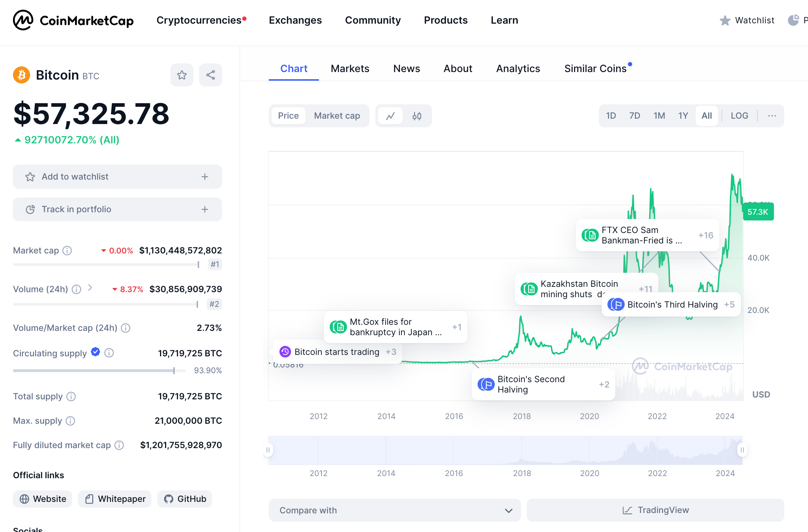Open the Products menu
808x532 pixels.
[446, 20]
